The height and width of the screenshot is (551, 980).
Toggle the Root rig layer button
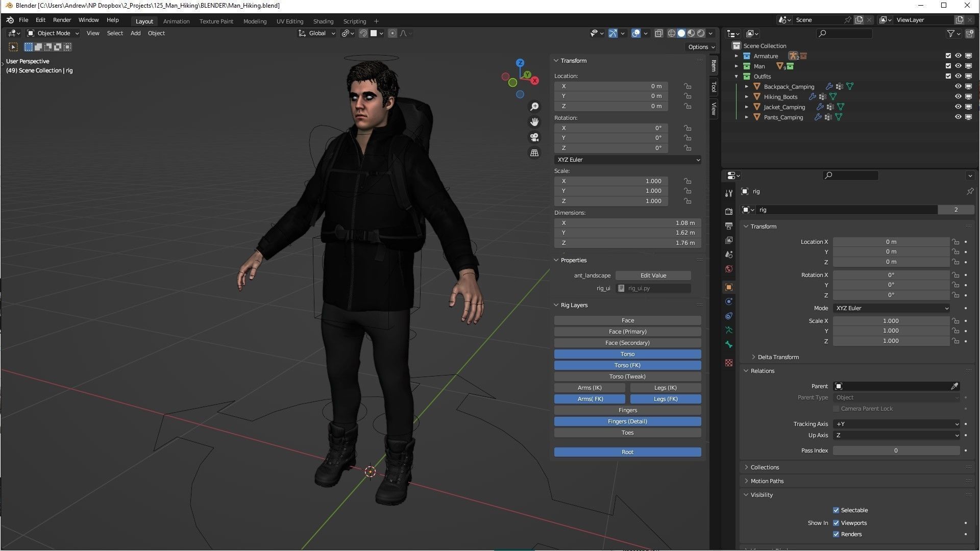[x=628, y=452]
